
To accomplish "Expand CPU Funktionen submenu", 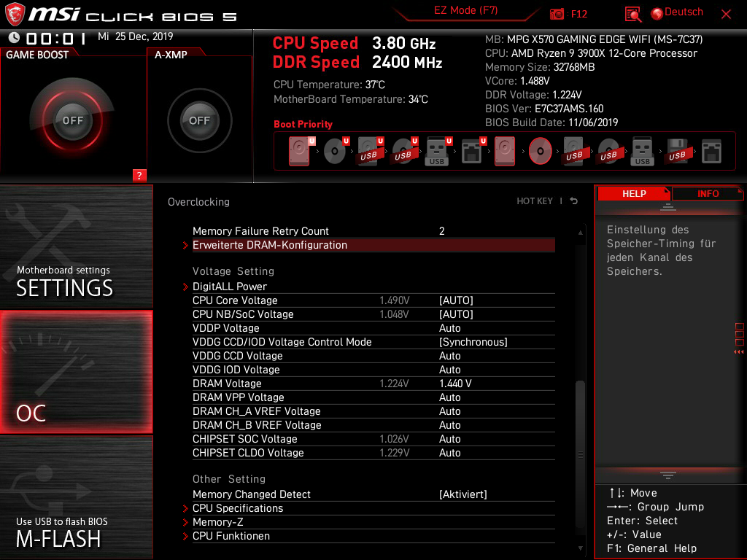I will point(373,536).
